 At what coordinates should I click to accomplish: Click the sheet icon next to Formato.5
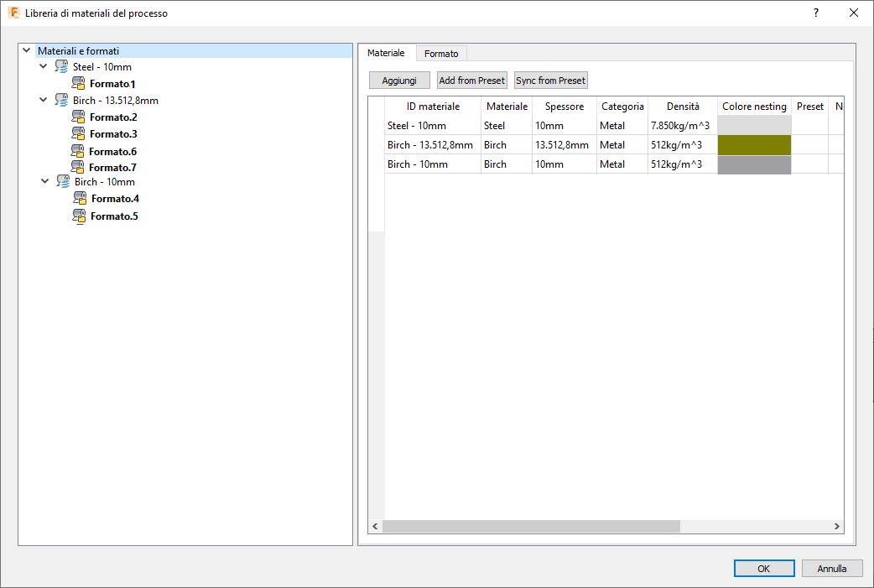click(x=79, y=216)
